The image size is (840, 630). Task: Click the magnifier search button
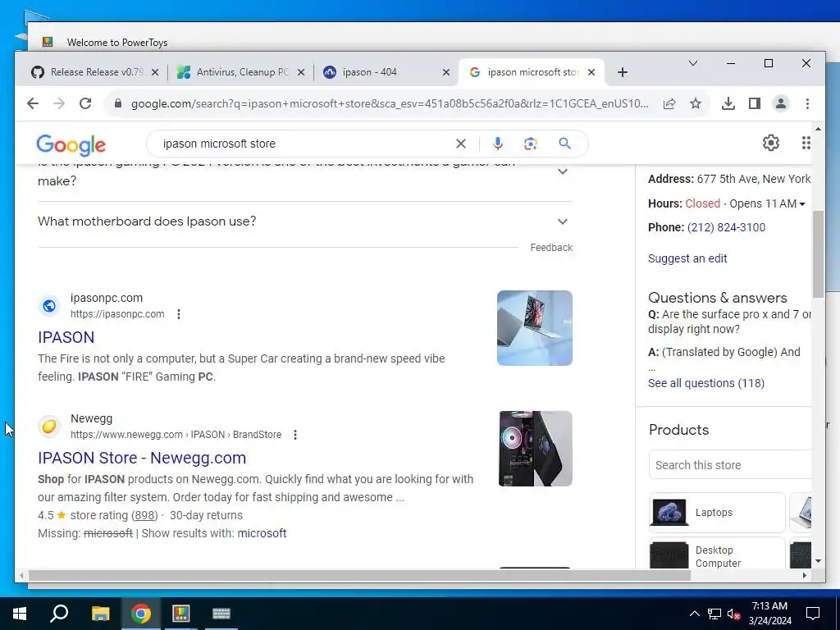click(564, 144)
